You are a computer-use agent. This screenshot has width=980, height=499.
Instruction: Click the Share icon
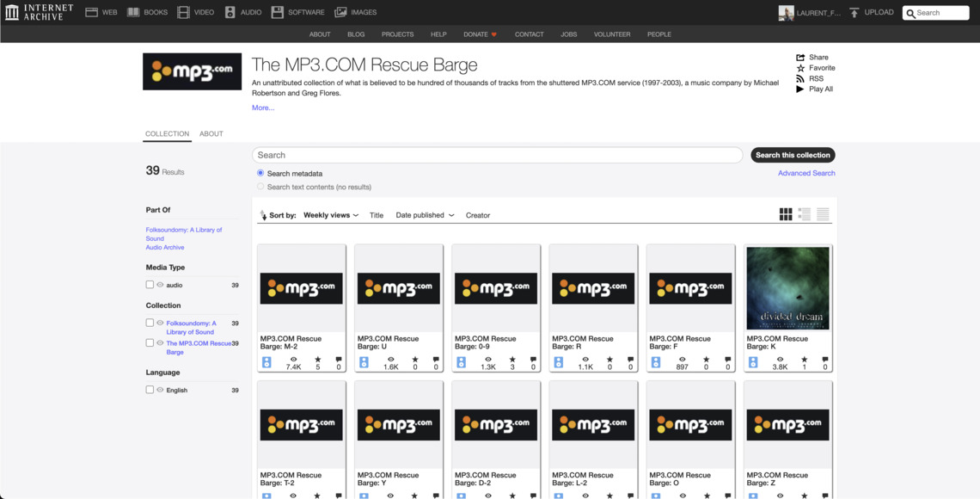(x=800, y=57)
